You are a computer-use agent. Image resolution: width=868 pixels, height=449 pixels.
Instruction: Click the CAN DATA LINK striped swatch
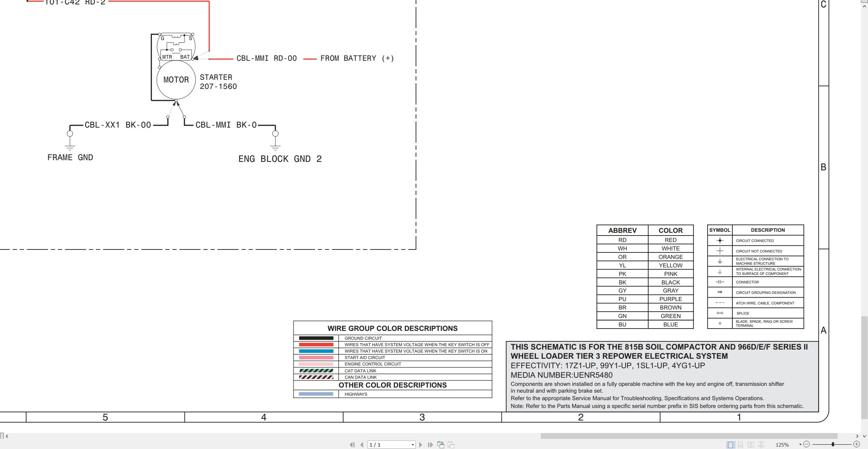coord(316,377)
